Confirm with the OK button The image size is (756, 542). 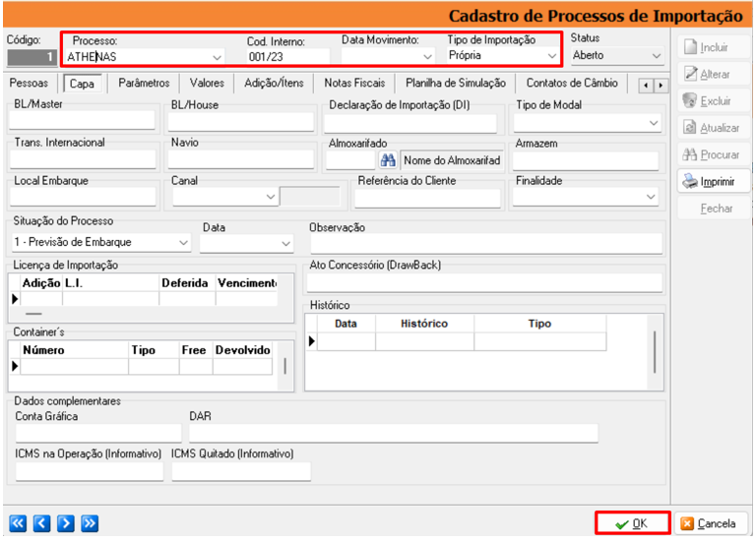click(x=631, y=523)
